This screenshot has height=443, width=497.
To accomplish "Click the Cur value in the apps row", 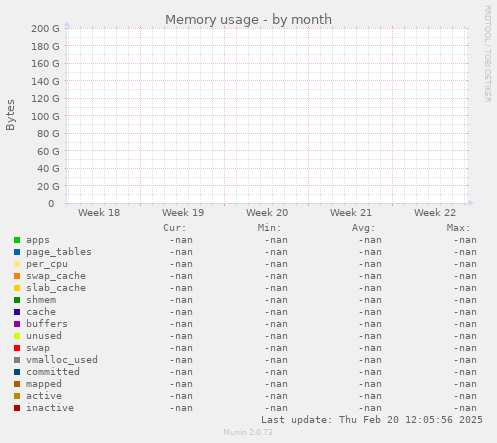I will [181, 240].
